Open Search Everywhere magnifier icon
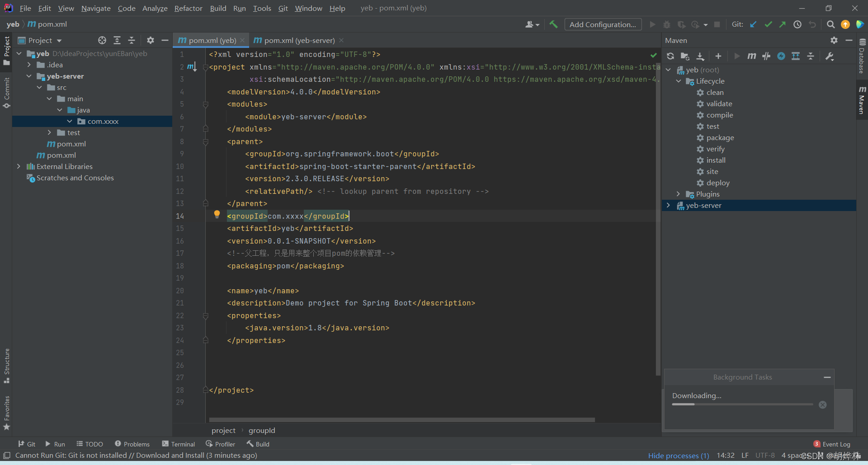The image size is (868, 465). click(830, 24)
